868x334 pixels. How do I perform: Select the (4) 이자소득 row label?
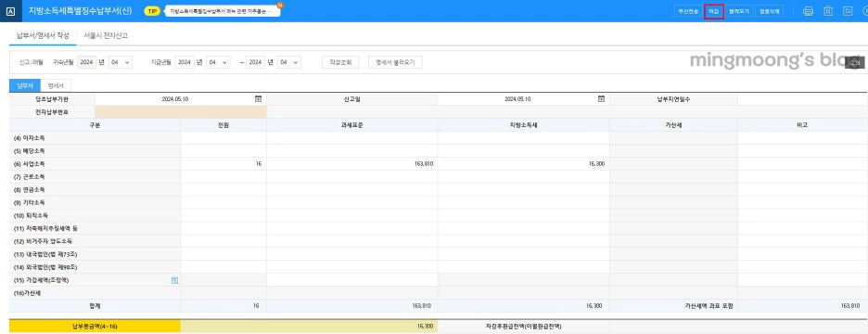(30, 138)
